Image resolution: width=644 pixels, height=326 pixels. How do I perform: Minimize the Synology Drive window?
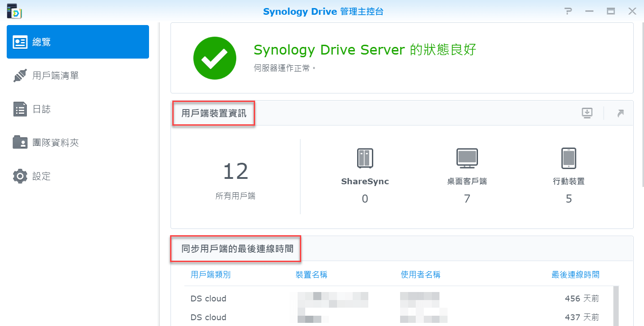589,11
